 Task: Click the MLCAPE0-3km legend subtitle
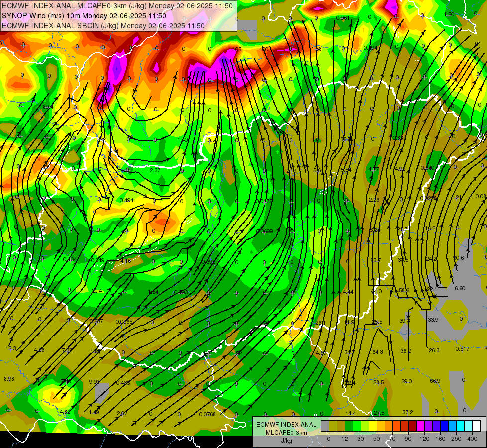[287, 433]
